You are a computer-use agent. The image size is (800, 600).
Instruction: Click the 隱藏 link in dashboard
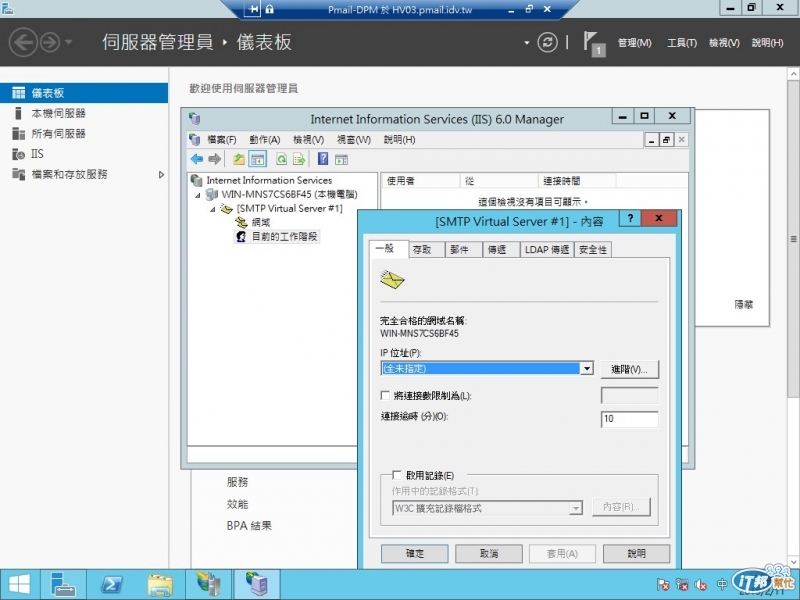(x=744, y=305)
